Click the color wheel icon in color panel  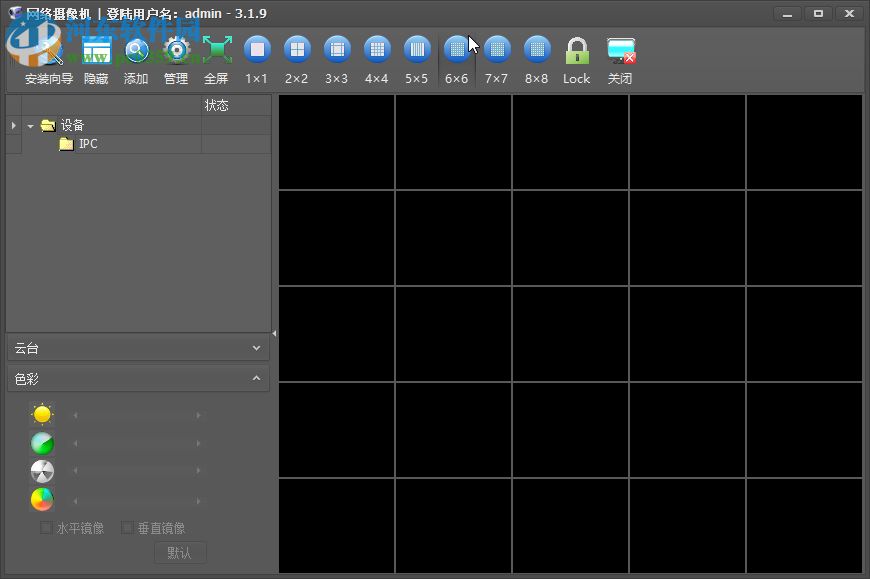41,499
